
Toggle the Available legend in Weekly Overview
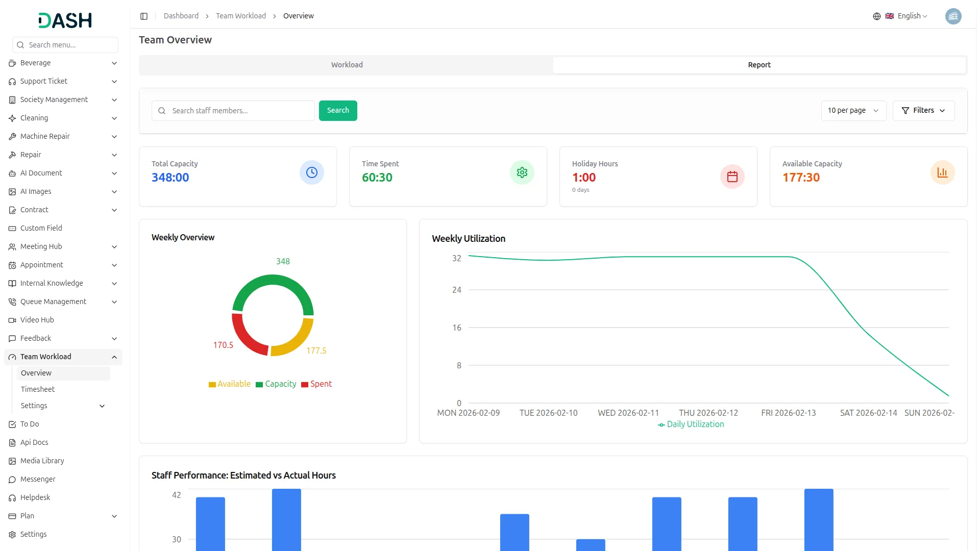[230, 384]
